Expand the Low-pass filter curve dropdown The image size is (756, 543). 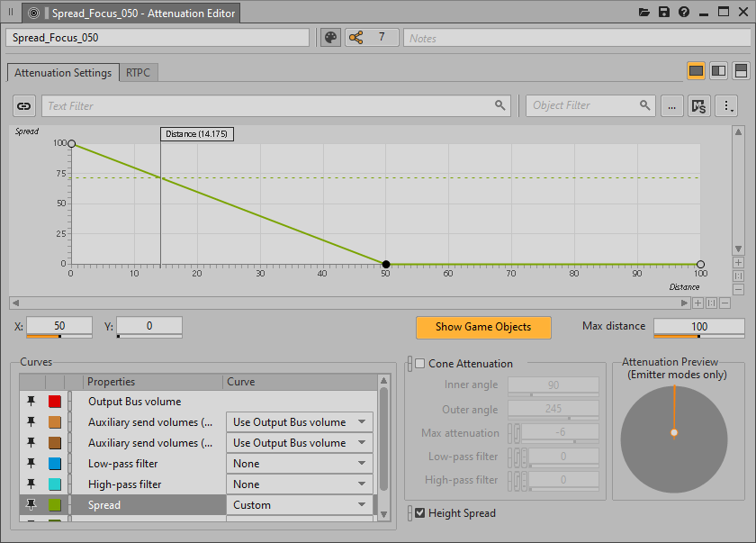(x=299, y=464)
